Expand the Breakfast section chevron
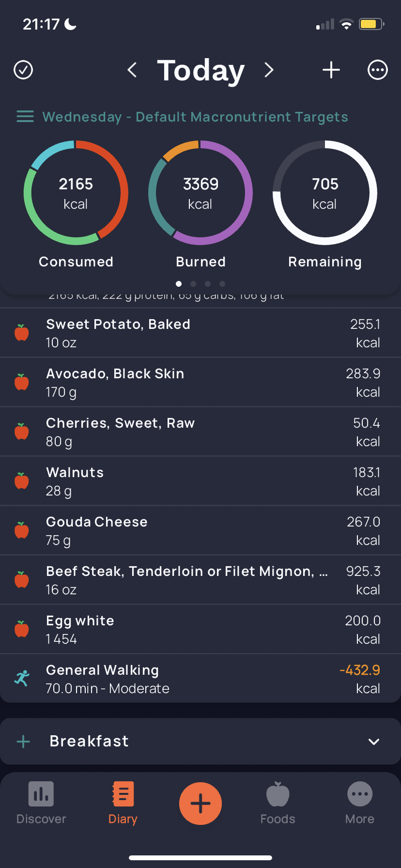 click(x=374, y=742)
